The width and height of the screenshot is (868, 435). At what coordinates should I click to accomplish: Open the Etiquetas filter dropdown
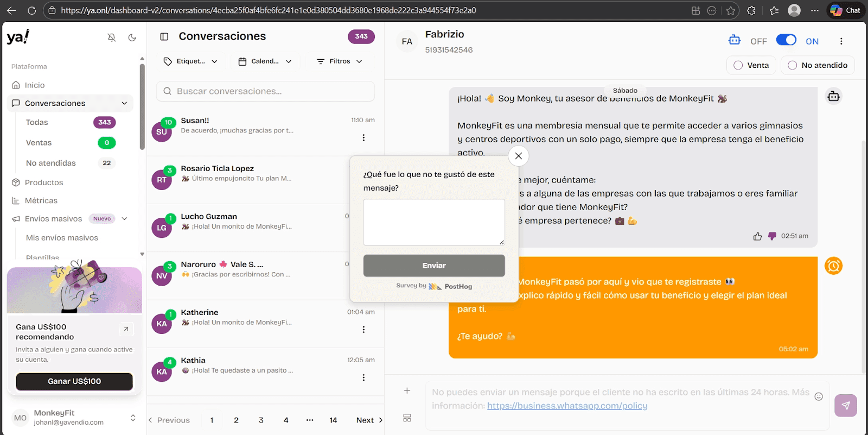pyautogui.click(x=190, y=61)
